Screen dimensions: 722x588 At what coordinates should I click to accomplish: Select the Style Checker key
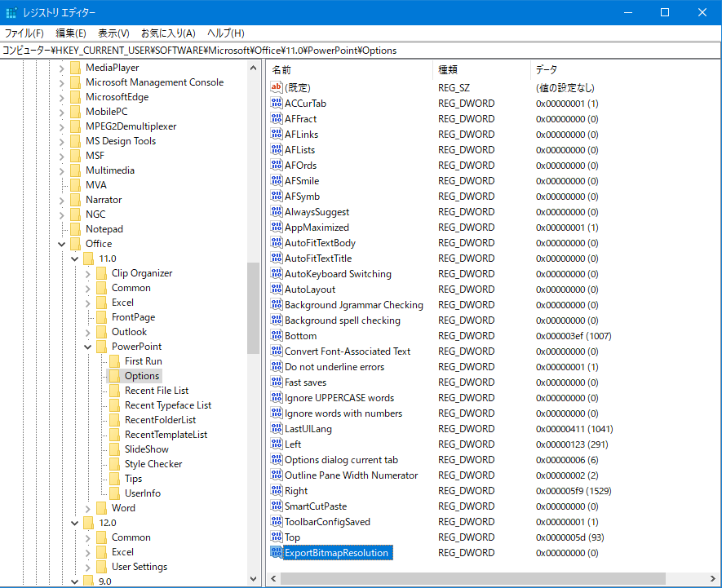153,464
